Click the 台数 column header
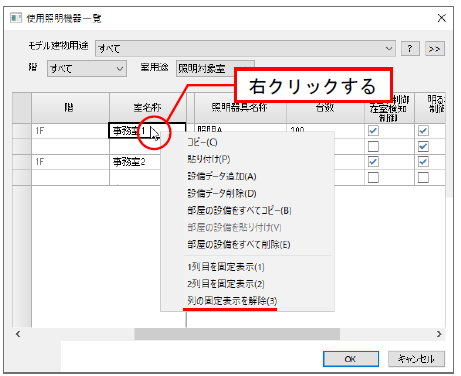Image resolution: width=461 pixels, height=376 pixels. pyautogui.click(x=325, y=108)
